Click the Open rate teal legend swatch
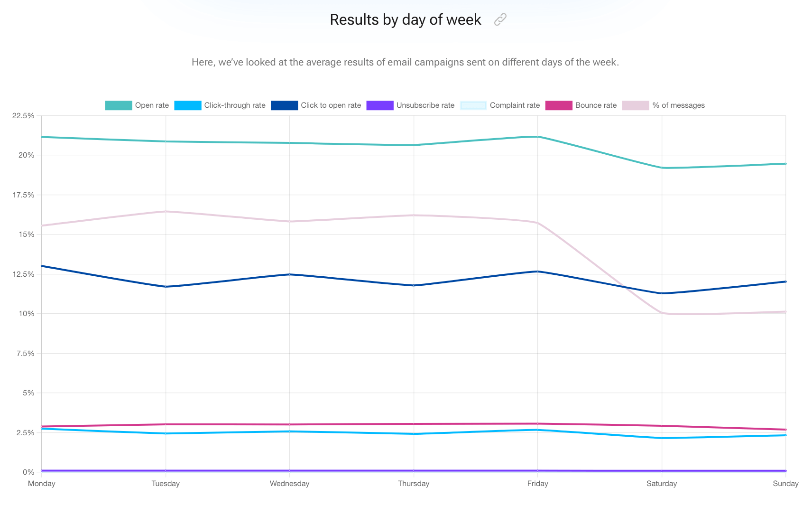812x506 pixels. [x=118, y=105]
